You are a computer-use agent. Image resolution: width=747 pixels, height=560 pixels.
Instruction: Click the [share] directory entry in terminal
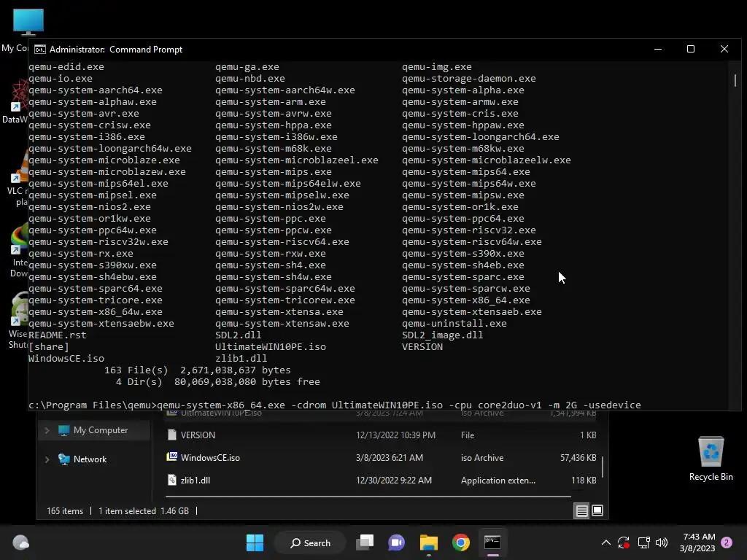pyautogui.click(x=49, y=346)
